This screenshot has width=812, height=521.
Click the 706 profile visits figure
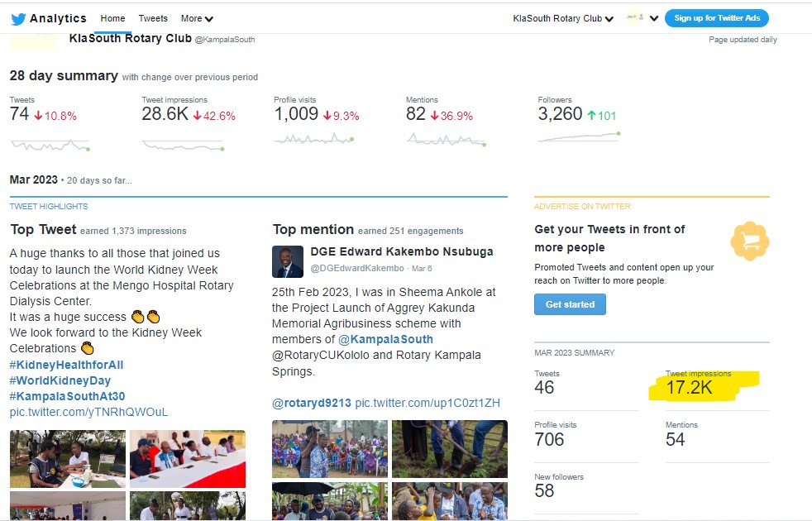[549, 439]
